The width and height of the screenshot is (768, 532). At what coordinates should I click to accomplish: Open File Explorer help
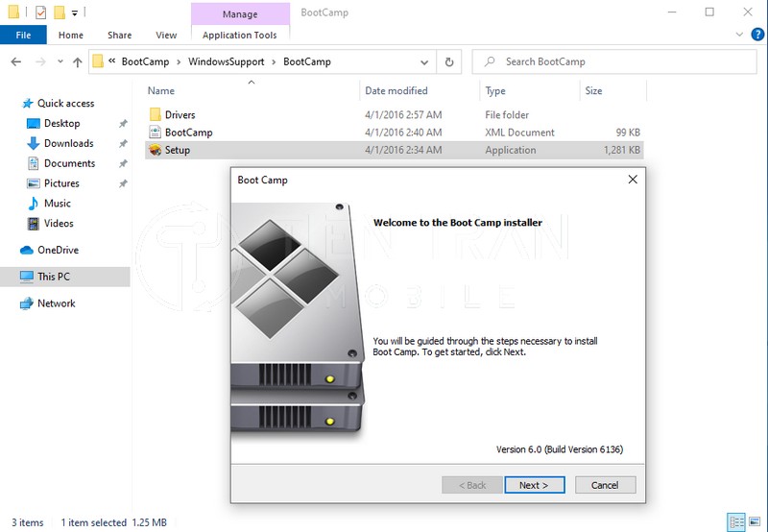click(757, 35)
